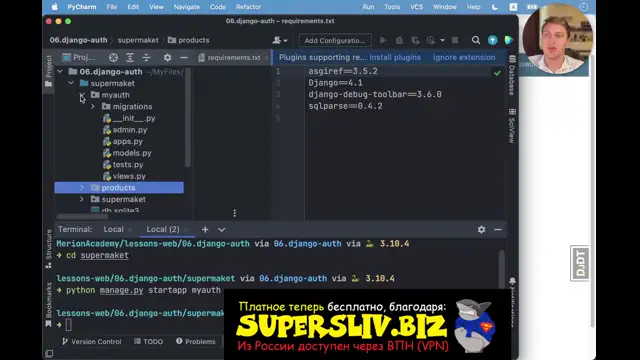The width and height of the screenshot is (640, 360).
Task: Open the Run menu
Action: click(368, 7)
